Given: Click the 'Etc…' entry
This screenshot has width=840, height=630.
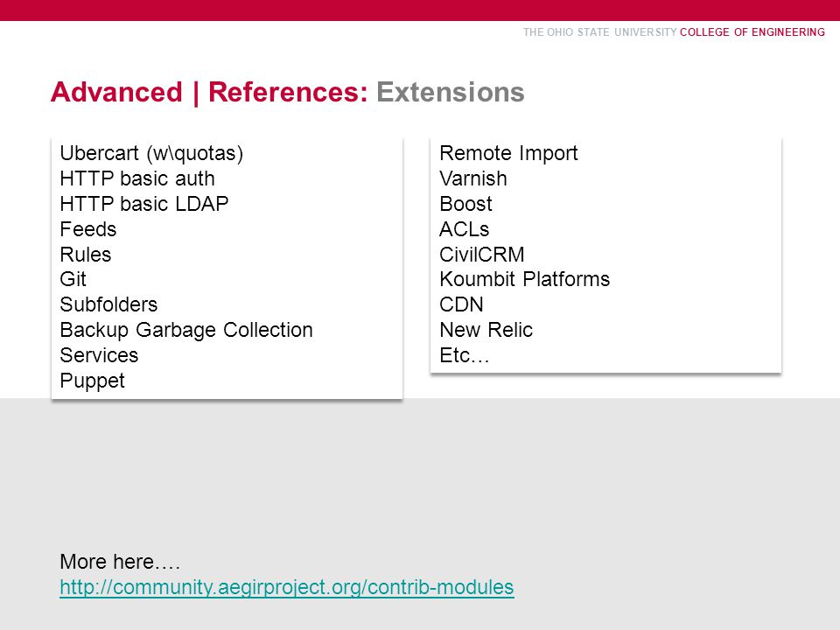Looking at the screenshot, I should click(x=465, y=355).
